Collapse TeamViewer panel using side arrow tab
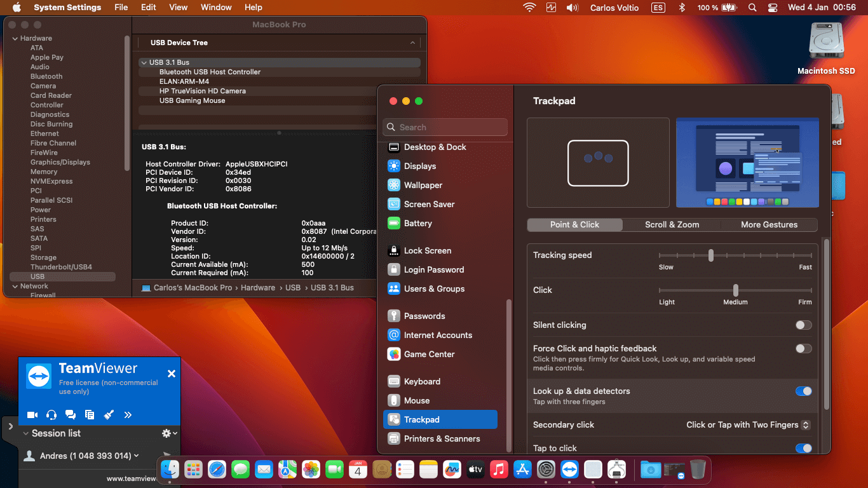 click(x=10, y=426)
